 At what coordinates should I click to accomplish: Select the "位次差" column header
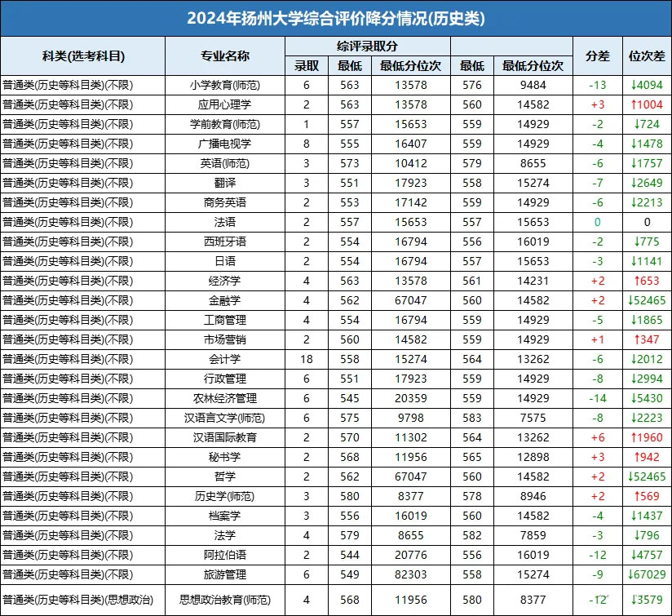point(647,56)
